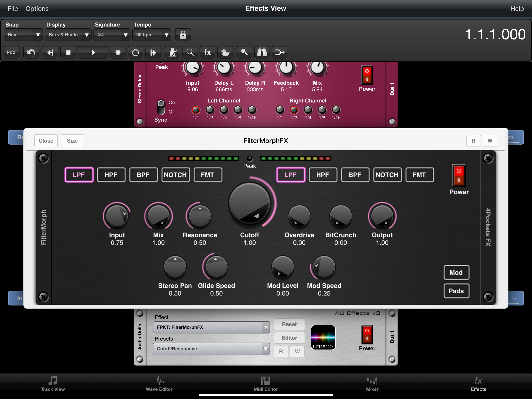Viewport: 532px width, 399px height.
Task: Stop playback with the square stop icon
Action: point(68,52)
